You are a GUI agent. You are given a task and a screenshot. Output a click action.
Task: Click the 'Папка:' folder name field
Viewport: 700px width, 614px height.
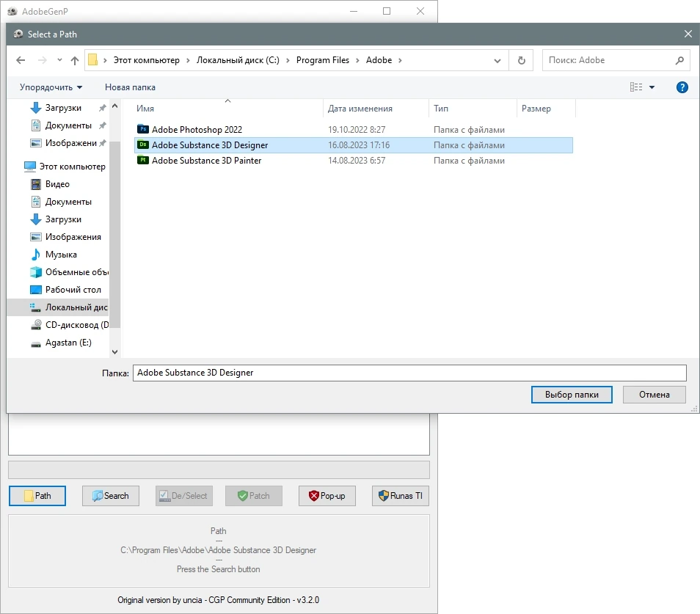coord(409,373)
